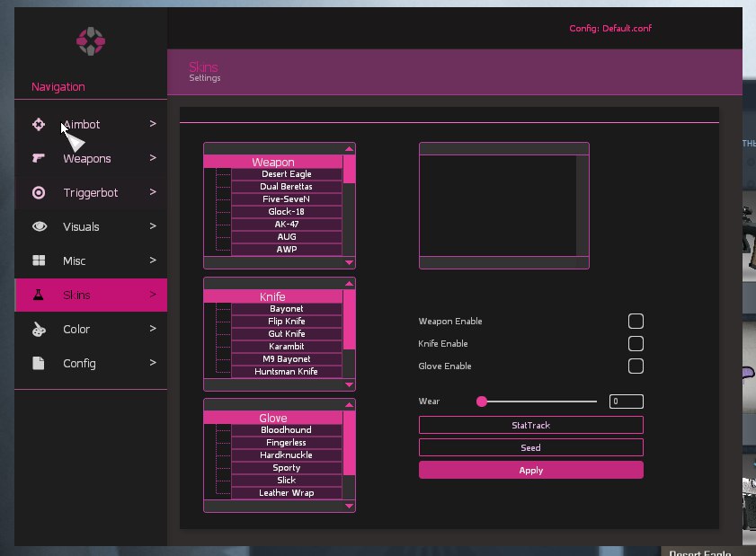Expand the Color chevron arrow

153,329
